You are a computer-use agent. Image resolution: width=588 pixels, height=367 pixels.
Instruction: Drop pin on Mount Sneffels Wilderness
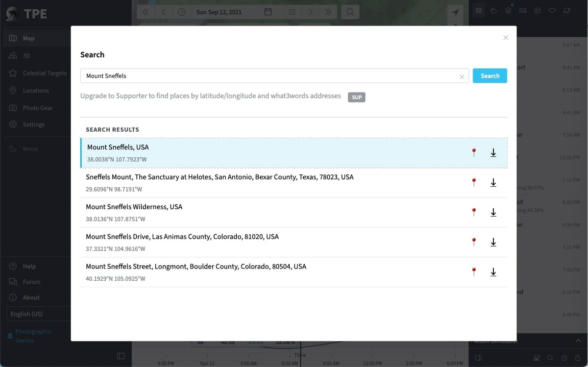point(474,213)
